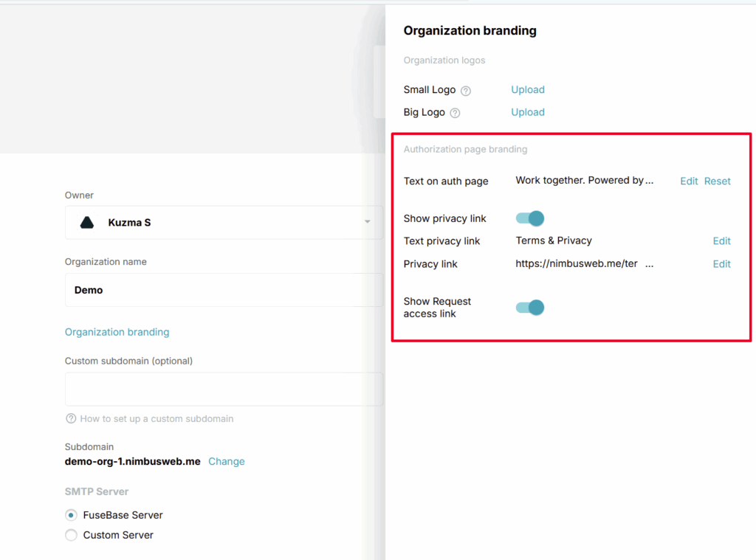Edit the text on auth page

689,181
